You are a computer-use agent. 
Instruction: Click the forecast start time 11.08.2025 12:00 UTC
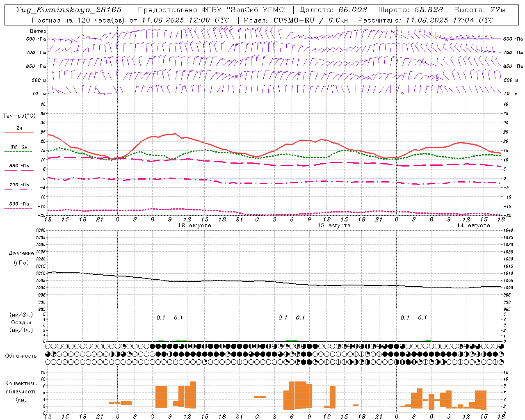pos(185,20)
